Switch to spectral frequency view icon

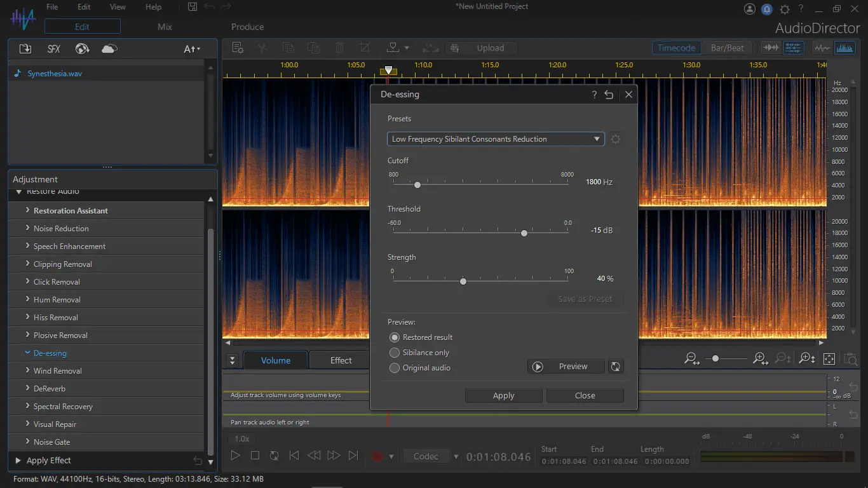pos(844,48)
